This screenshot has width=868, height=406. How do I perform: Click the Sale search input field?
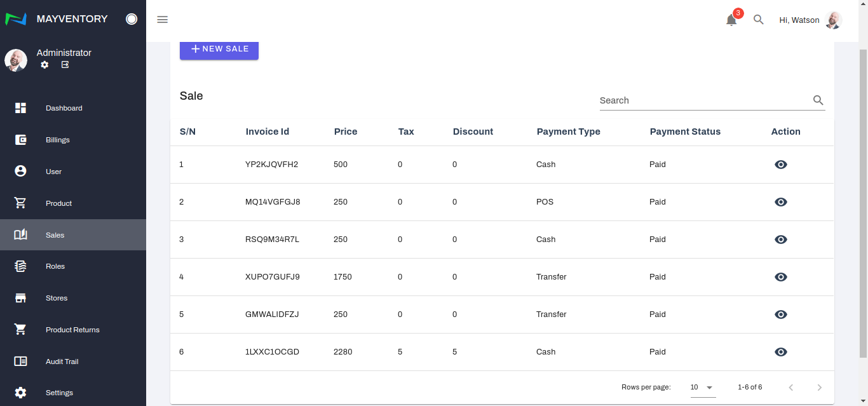coord(702,100)
